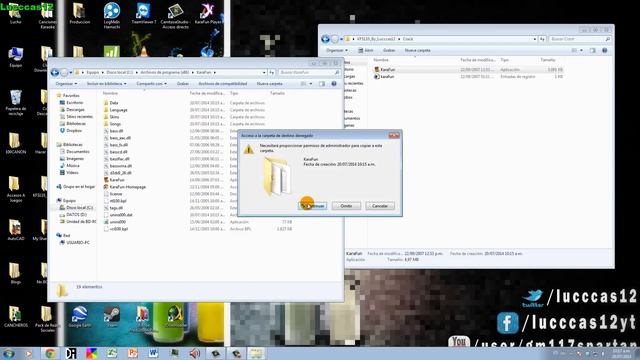Toggle preview pane in KaraFun folder window
640x360 pixels.
[322, 84]
